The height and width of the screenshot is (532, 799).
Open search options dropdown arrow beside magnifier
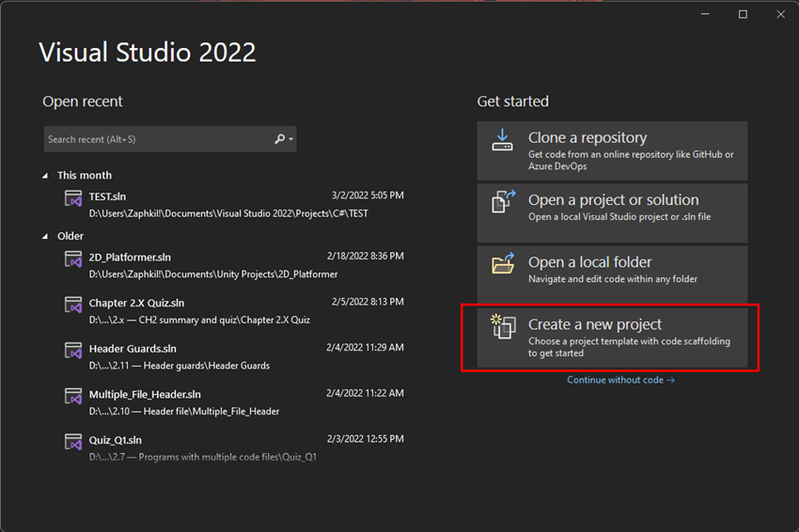291,138
